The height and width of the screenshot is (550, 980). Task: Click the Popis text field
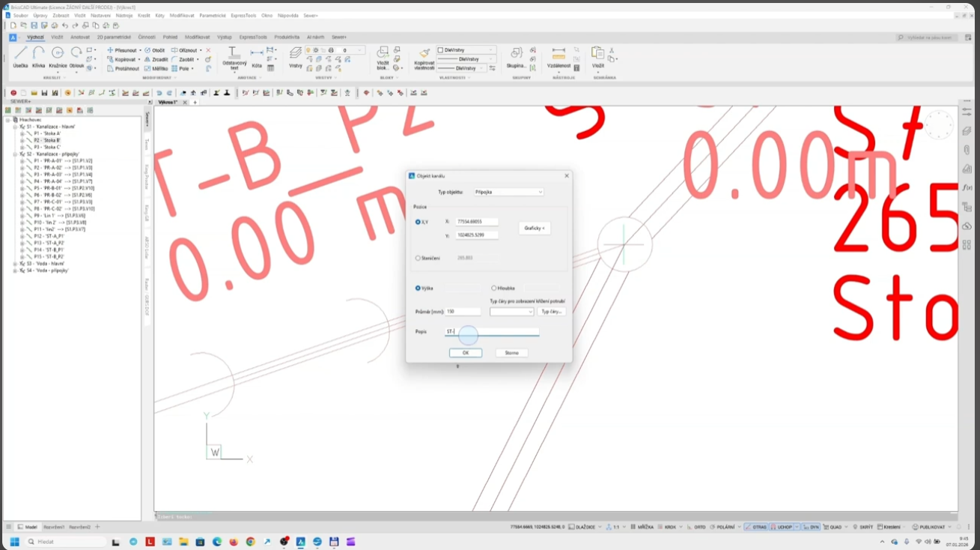(x=492, y=331)
